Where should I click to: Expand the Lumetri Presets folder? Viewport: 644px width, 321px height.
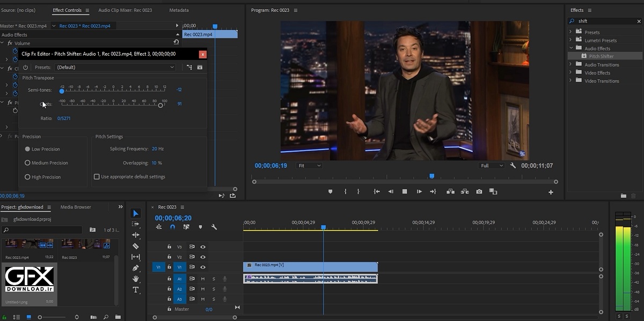click(x=570, y=40)
